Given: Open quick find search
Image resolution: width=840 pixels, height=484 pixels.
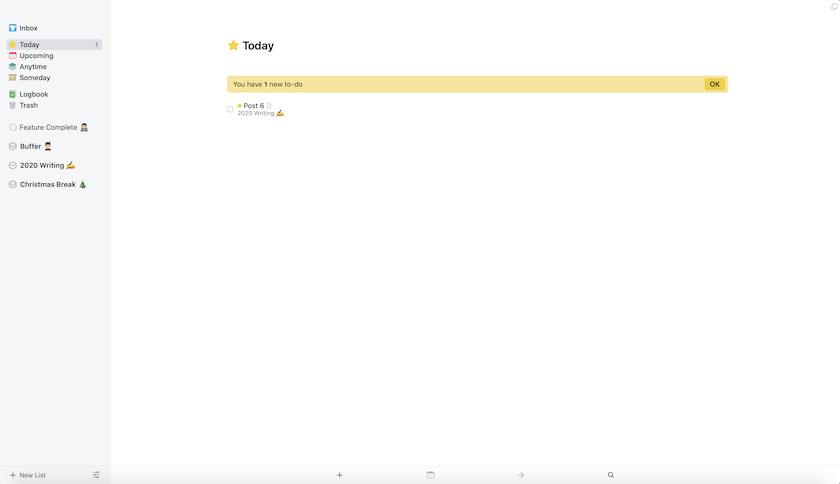Looking at the screenshot, I should [611, 475].
